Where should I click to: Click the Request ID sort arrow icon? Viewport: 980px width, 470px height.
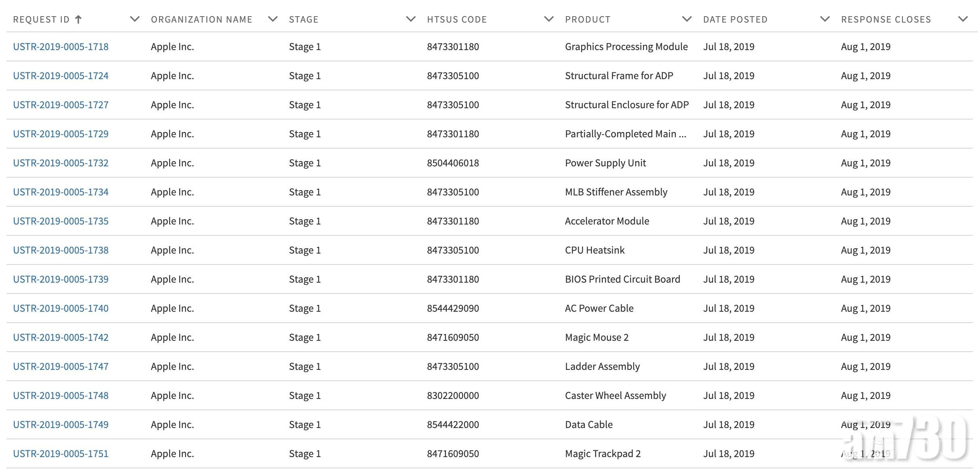[x=79, y=19]
